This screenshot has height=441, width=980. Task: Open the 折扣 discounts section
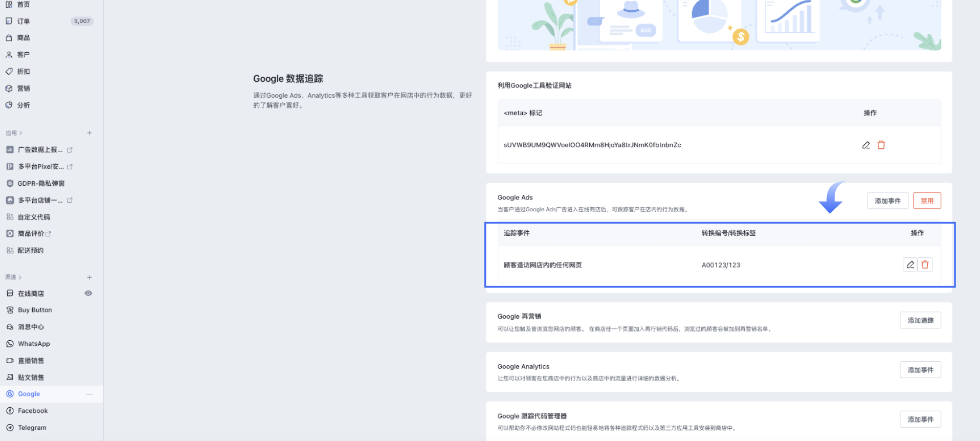(x=24, y=72)
